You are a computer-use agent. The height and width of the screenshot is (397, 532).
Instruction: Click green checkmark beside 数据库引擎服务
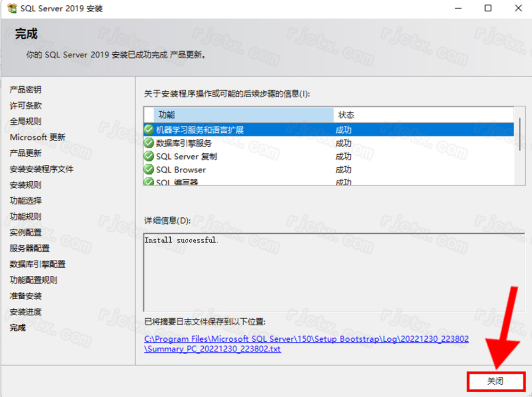click(x=149, y=143)
